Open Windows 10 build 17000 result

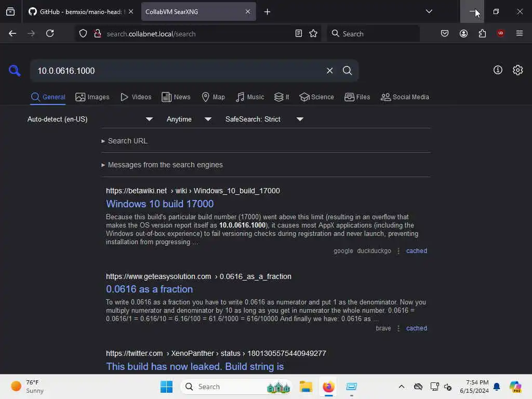[160, 204]
